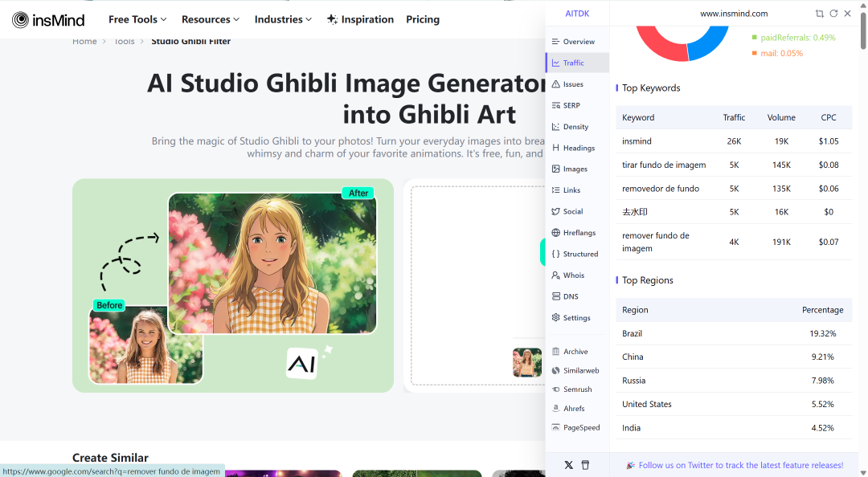Open the SERP panel icon

[556, 105]
